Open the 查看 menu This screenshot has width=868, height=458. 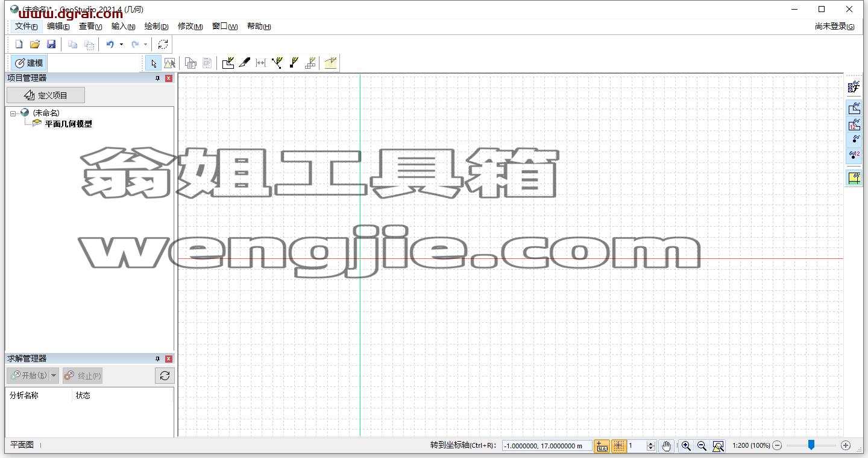[x=90, y=27]
